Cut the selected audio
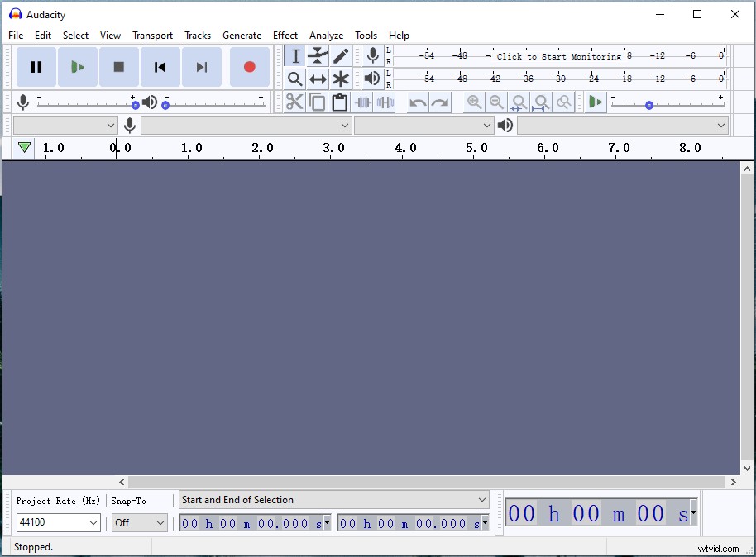 click(294, 102)
